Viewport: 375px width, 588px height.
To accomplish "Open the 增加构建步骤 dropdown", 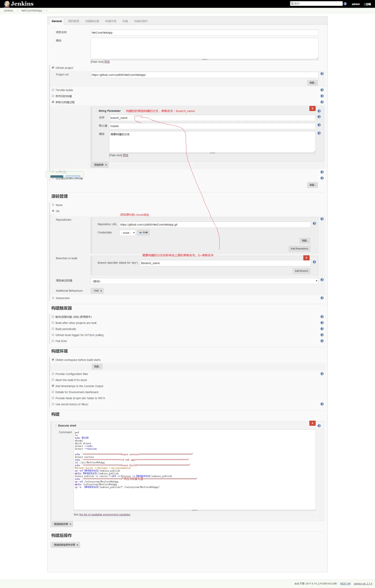I will pyautogui.click(x=62, y=524).
